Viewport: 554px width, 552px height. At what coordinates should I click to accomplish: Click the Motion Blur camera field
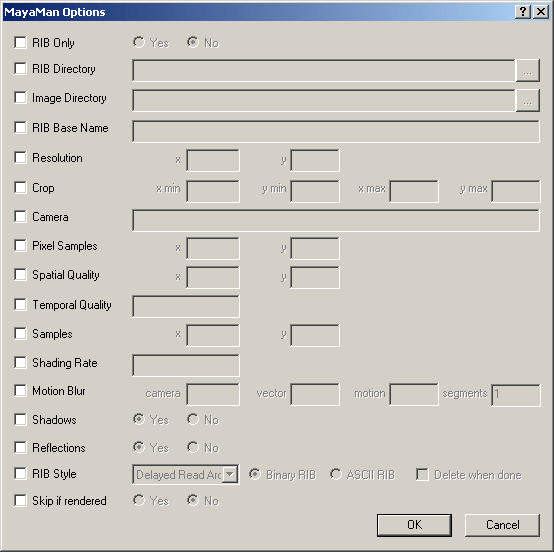coord(213,394)
